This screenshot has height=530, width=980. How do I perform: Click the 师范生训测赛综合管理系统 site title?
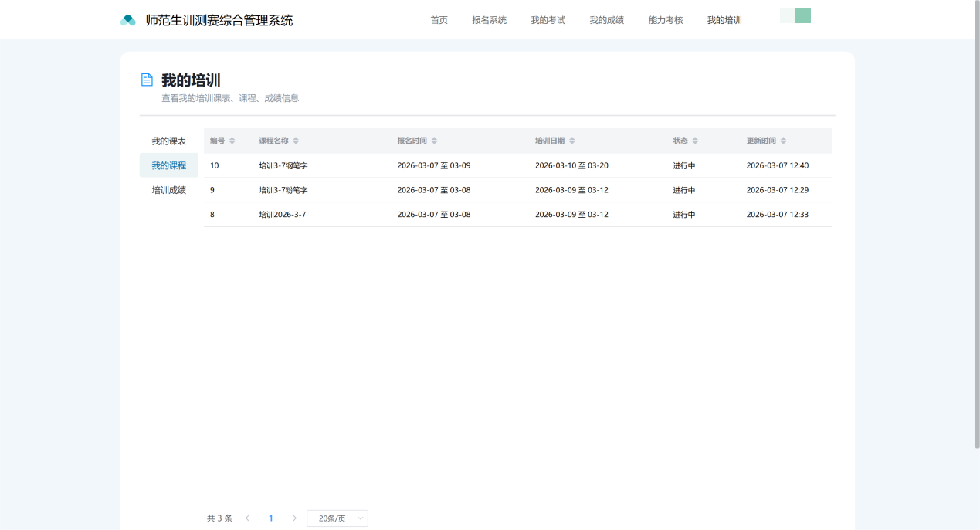click(x=219, y=20)
